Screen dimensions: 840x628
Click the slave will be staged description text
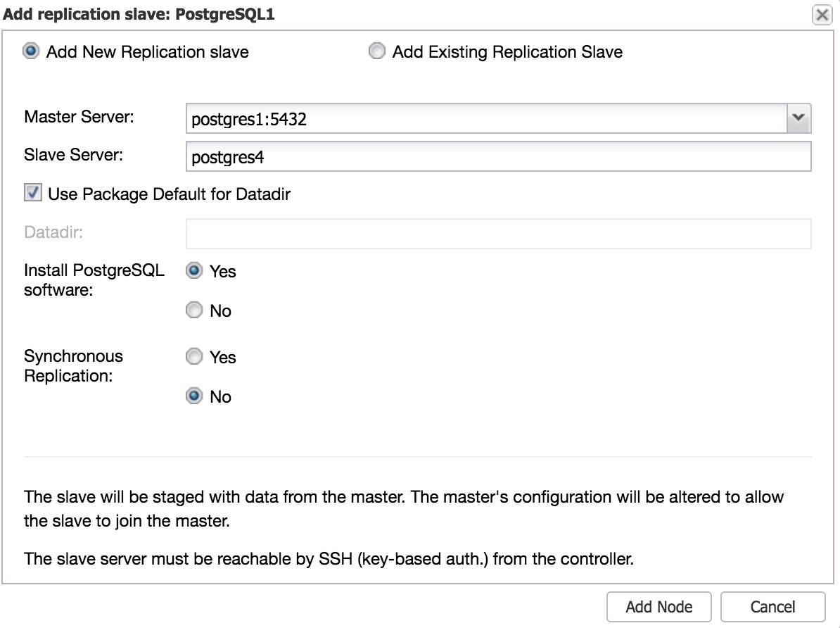pos(403,508)
